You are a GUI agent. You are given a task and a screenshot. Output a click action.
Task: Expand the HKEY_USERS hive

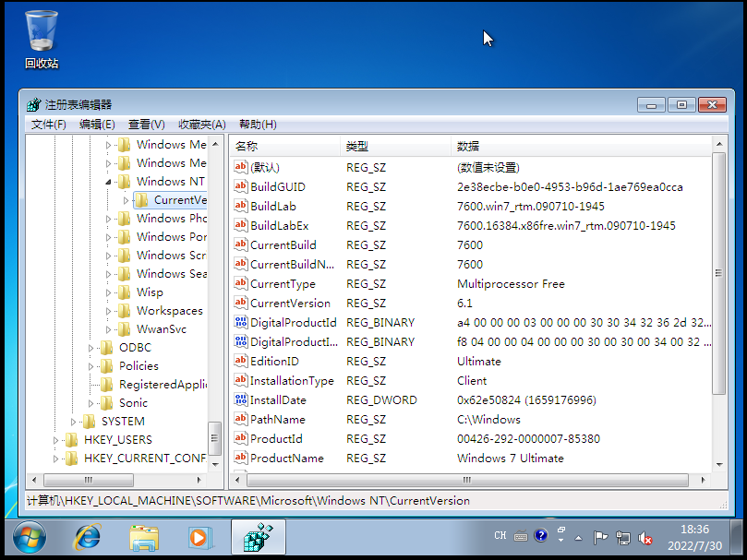coord(55,440)
